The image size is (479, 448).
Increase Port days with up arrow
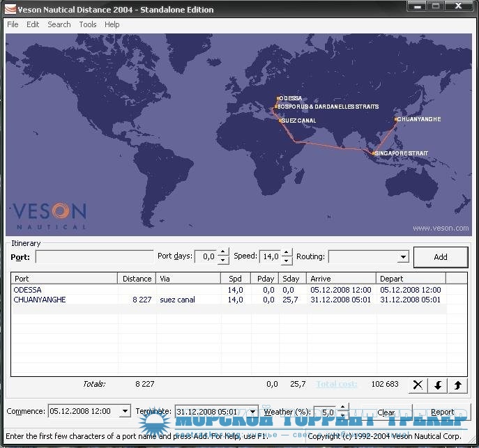(x=223, y=253)
